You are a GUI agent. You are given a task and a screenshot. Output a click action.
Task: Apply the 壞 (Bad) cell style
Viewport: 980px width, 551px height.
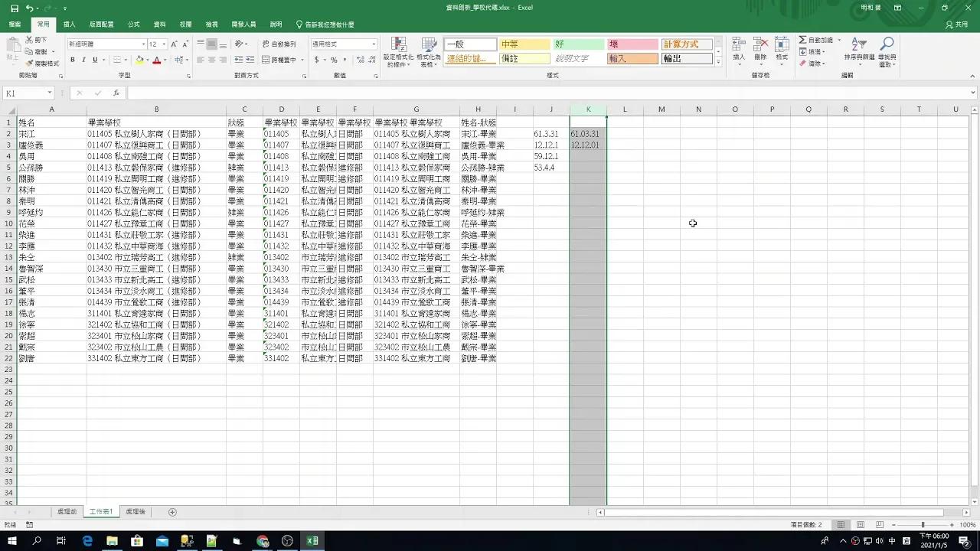632,44
